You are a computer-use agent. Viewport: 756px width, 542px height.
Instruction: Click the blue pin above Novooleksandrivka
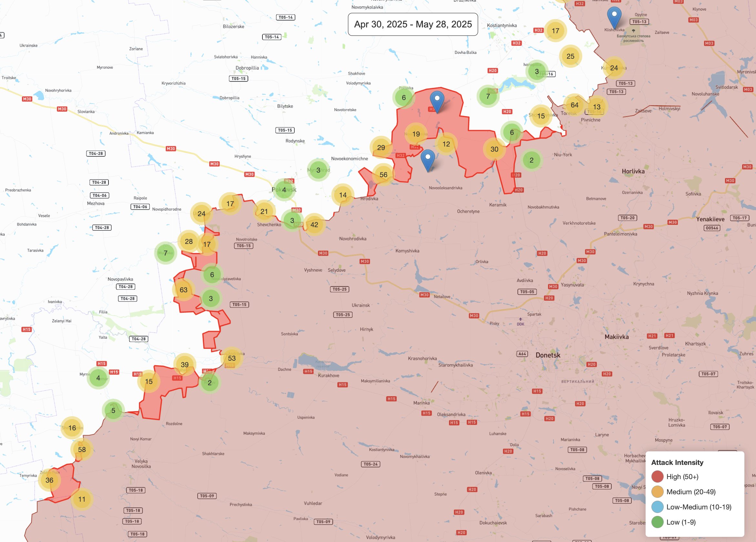pyautogui.click(x=428, y=159)
